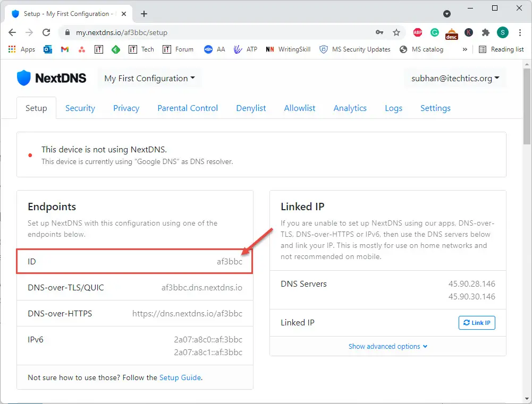Bookmark this page with the star icon
This screenshot has height=404, width=532.
[x=396, y=32]
